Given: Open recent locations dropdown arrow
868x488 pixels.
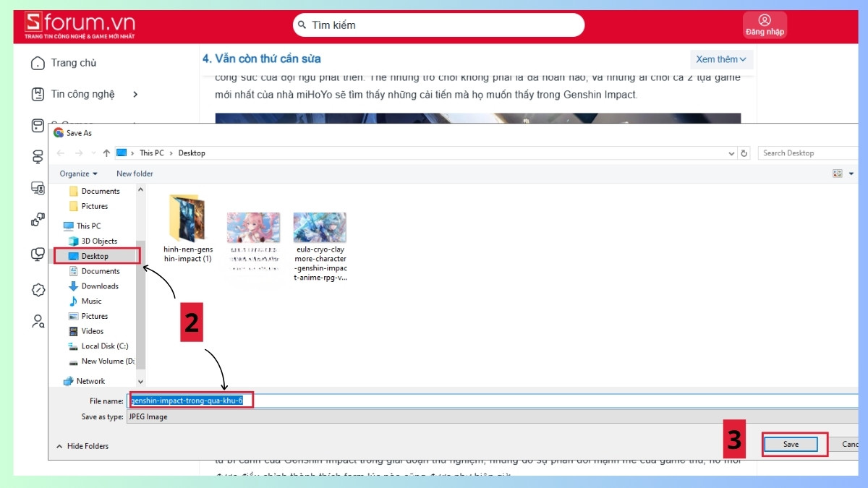Looking at the screenshot, I should [93, 153].
